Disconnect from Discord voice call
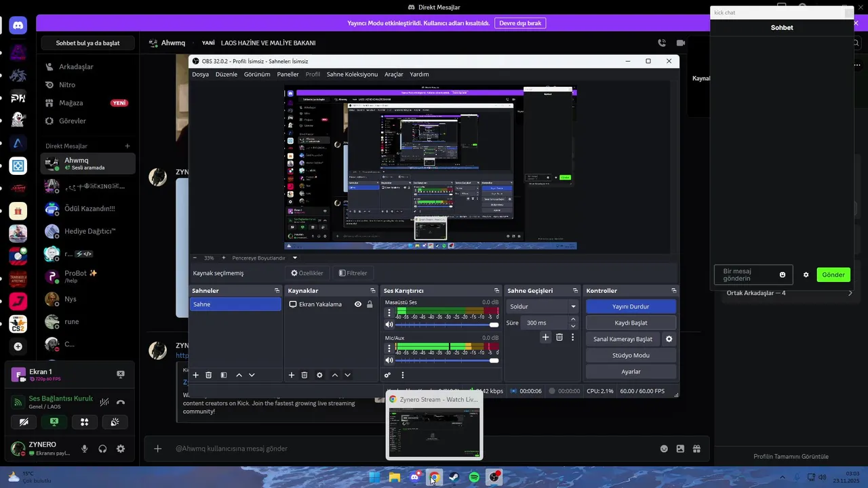 coord(121,402)
